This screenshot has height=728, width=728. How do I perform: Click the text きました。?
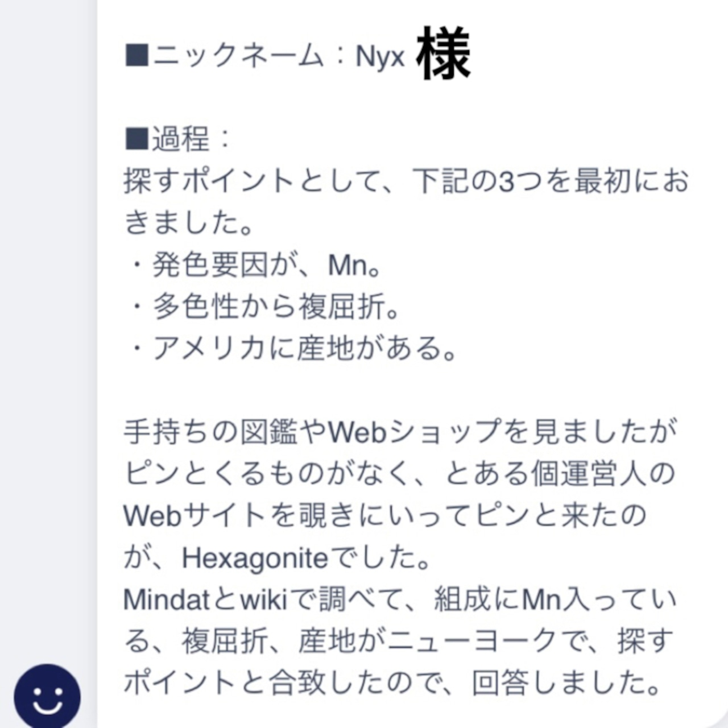(x=189, y=222)
